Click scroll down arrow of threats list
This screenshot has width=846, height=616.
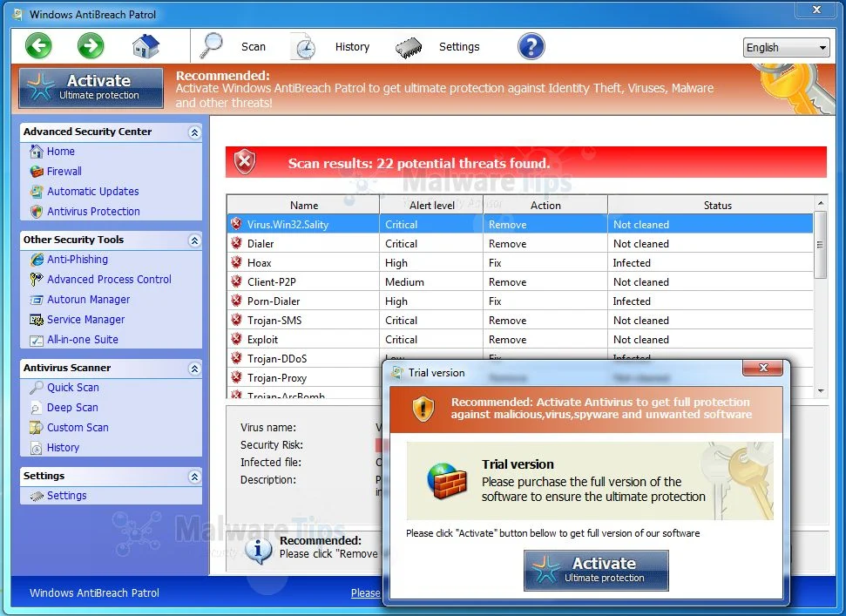[821, 390]
